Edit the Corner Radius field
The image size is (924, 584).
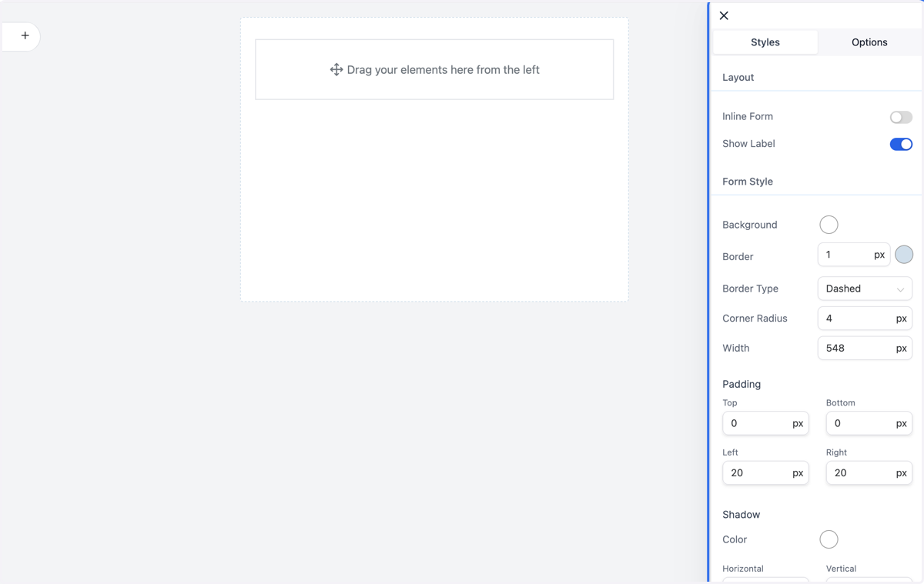865,319
